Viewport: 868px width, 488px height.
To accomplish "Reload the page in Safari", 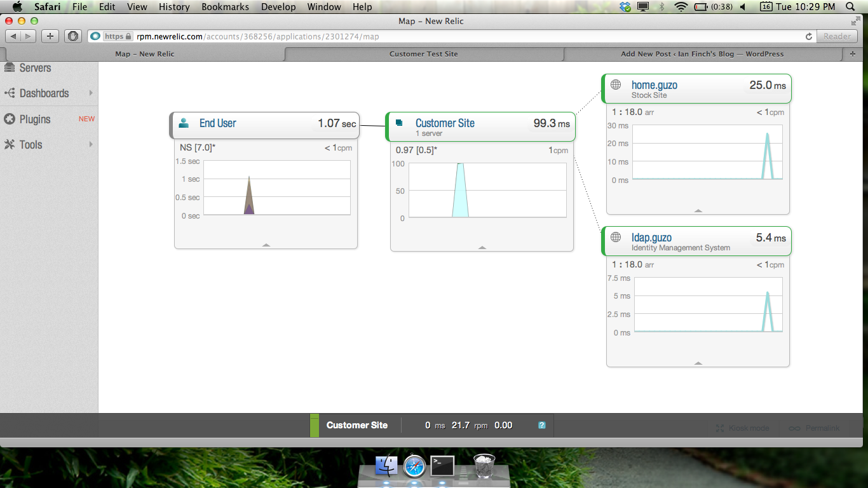I will pos(808,36).
